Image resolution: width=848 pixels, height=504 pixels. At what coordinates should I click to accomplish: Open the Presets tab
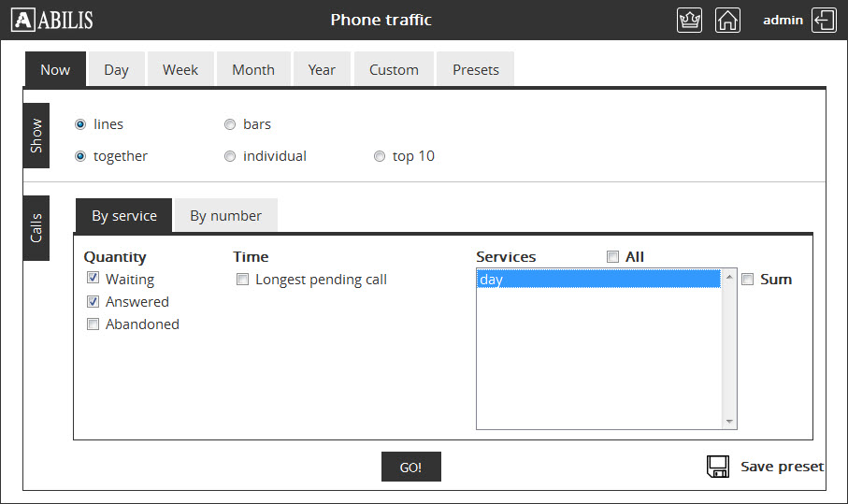pyautogui.click(x=475, y=70)
